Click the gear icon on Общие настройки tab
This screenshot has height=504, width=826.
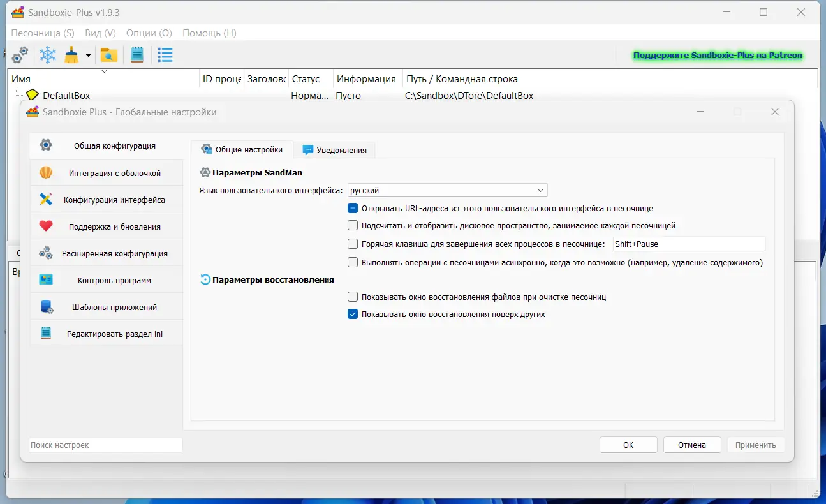(x=207, y=149)
